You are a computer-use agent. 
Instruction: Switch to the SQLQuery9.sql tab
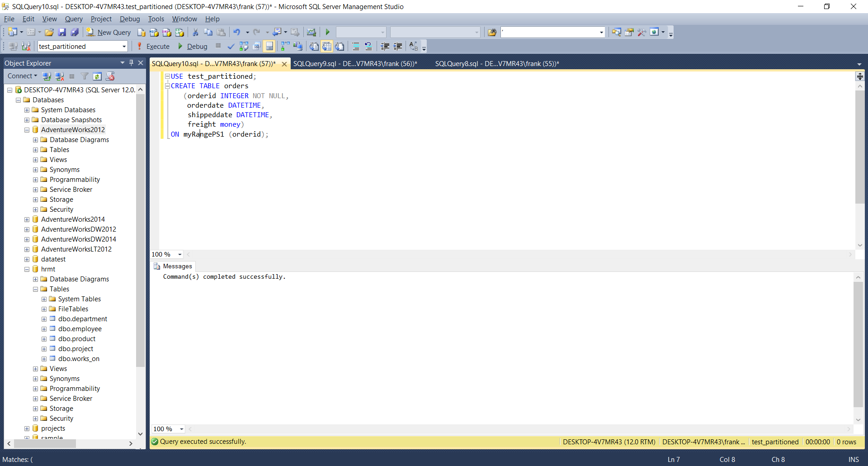[355, 63]
